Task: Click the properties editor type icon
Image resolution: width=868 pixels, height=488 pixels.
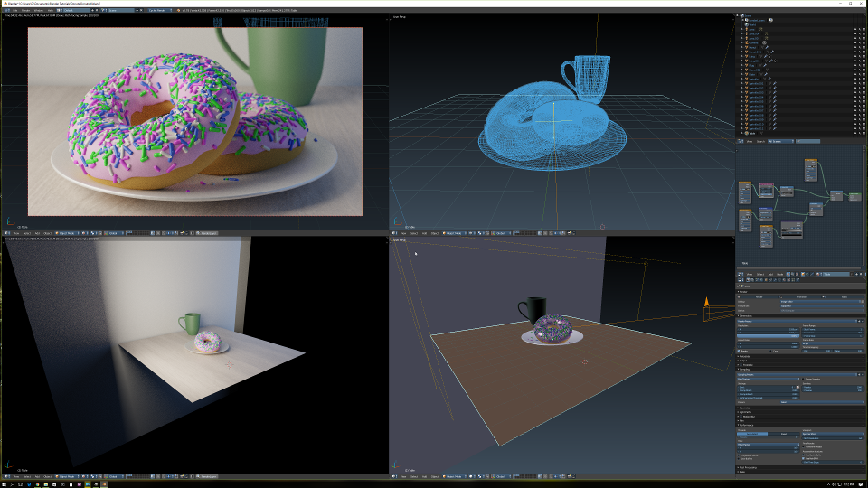Action: coord(741,280)
